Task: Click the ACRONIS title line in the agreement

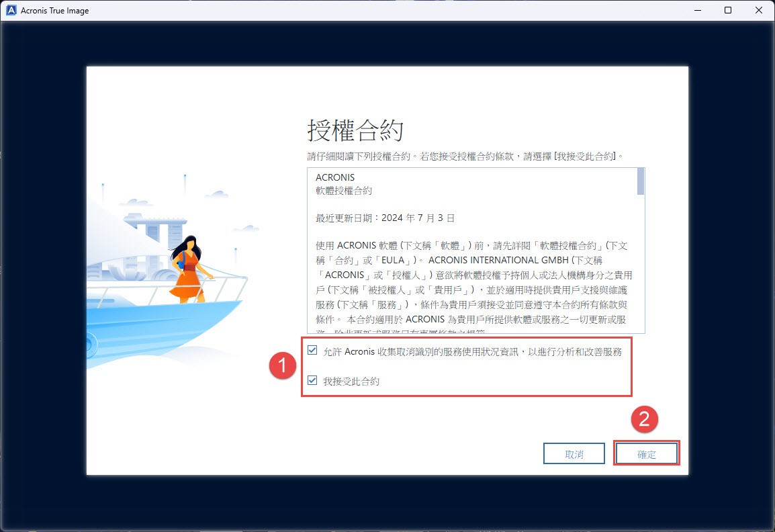Action: click(x=335, y=177)
